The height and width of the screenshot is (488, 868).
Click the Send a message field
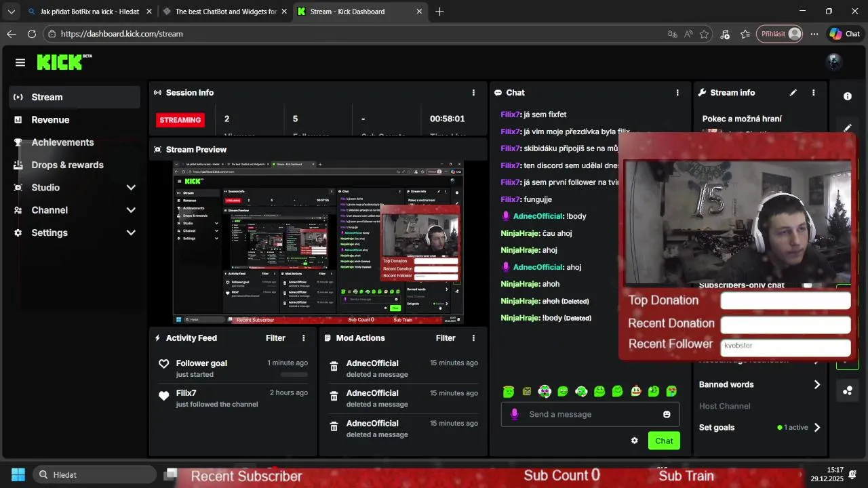click(x=590, y=414)
